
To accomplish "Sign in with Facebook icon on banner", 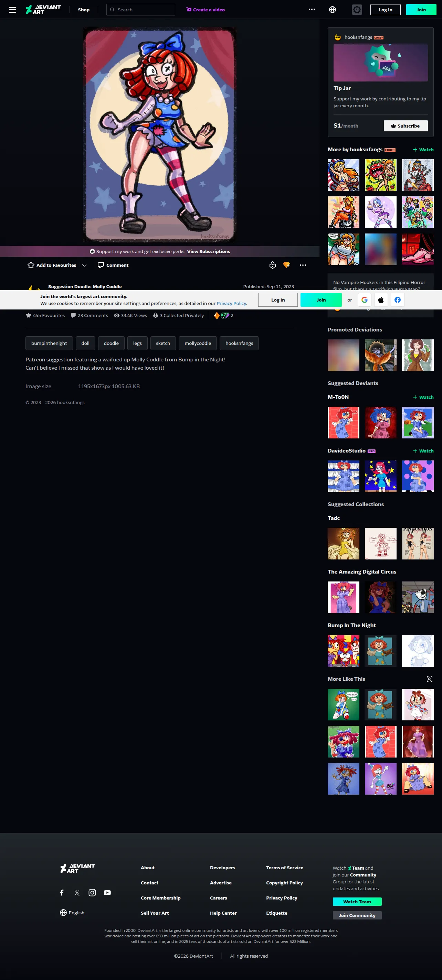I will pyautogui.click(x=398, y=300).
